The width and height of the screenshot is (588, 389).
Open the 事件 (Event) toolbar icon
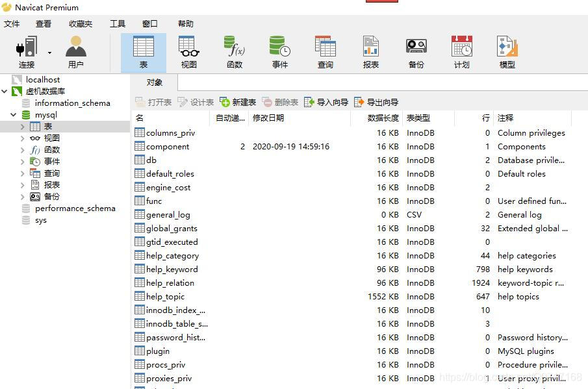tap(280, 52)
